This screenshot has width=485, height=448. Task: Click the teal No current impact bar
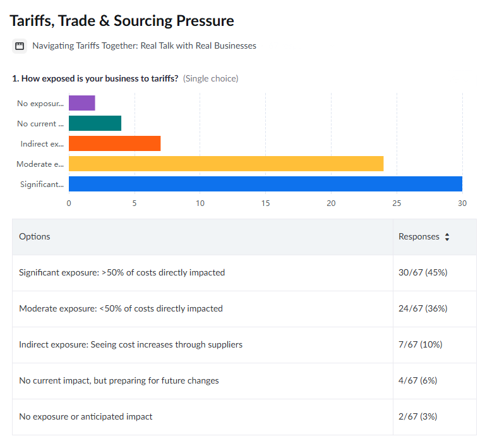point(95,123)
